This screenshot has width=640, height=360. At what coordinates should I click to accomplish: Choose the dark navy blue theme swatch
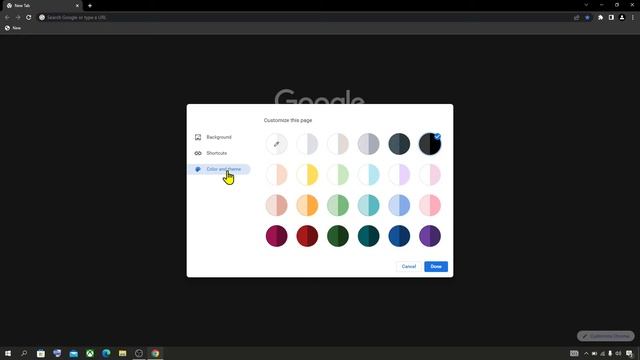point(399,236)
